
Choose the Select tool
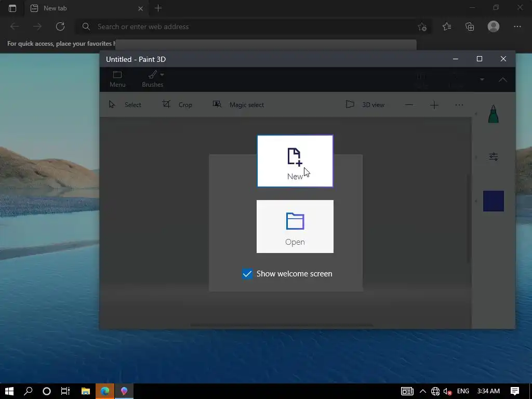(125, 105)
